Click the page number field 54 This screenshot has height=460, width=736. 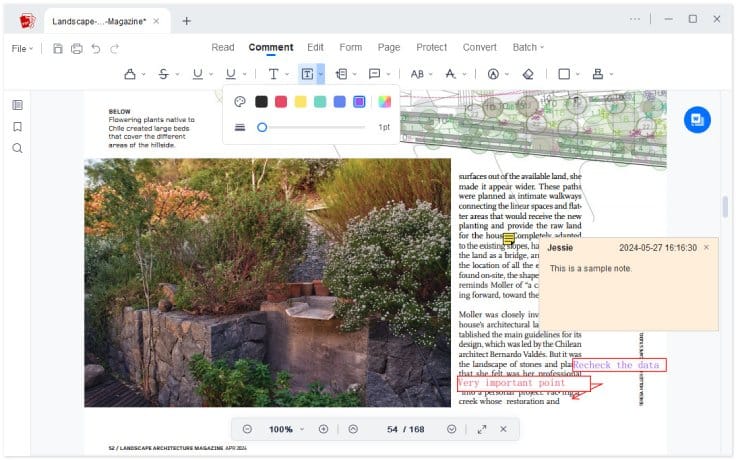(x=392, y=429)
